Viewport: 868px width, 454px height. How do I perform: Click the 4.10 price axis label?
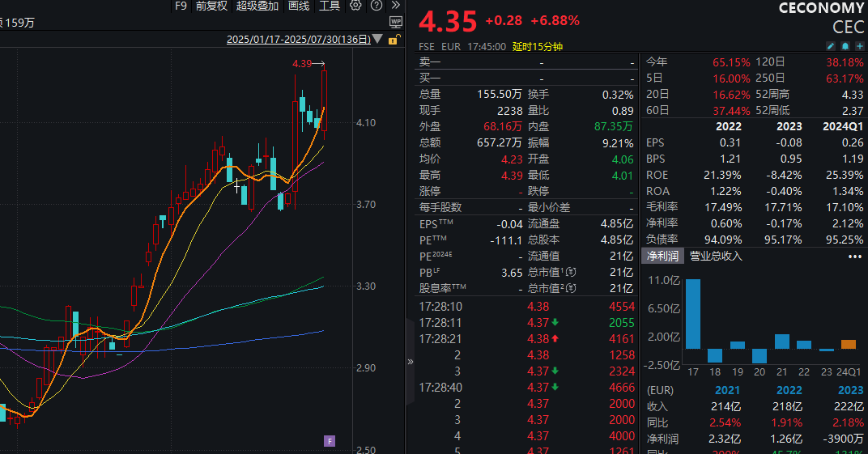tap(365, 123)
